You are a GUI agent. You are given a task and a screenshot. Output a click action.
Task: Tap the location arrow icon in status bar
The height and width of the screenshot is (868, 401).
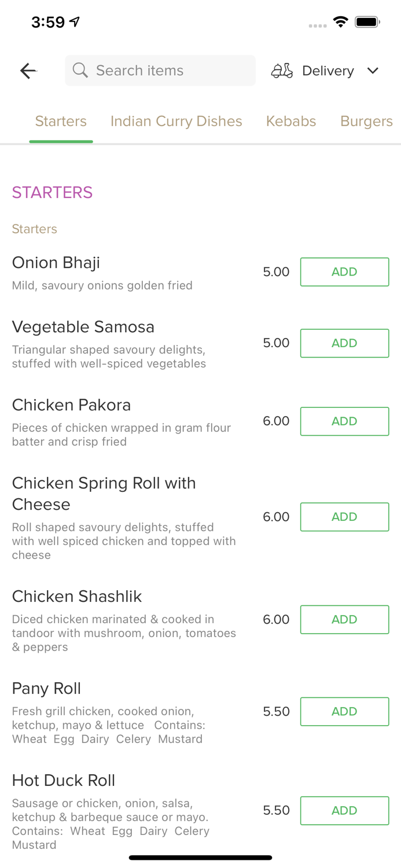tap(74, 20)
